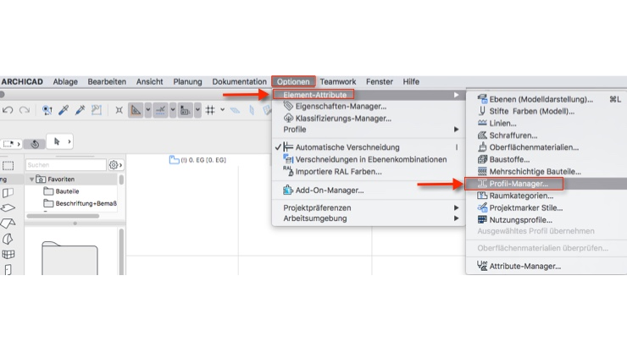Toggle Automatische Verschneidung checkmark item
Image resolution: width=627 pixels, height=364 pixels.
pos(369,147)
